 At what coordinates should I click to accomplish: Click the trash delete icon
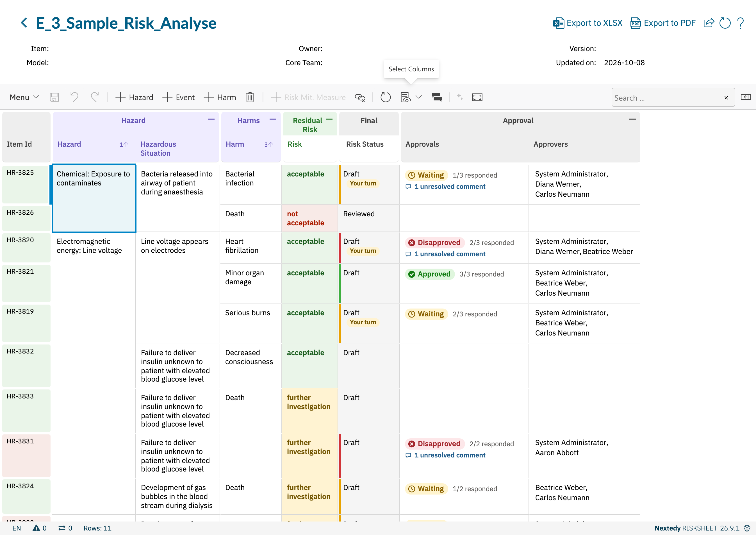tap(250, 97)
